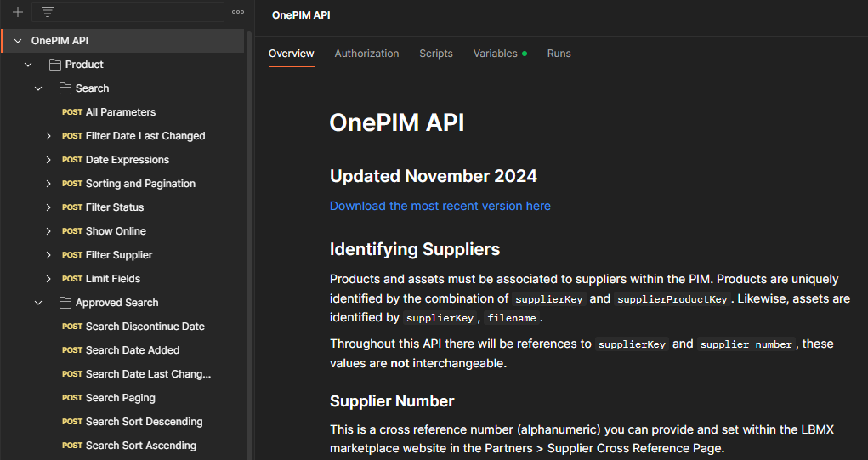Viewport: 868px width, 460px height.
Task: Click the Search folder icon
Action: [x=65, y=88]
